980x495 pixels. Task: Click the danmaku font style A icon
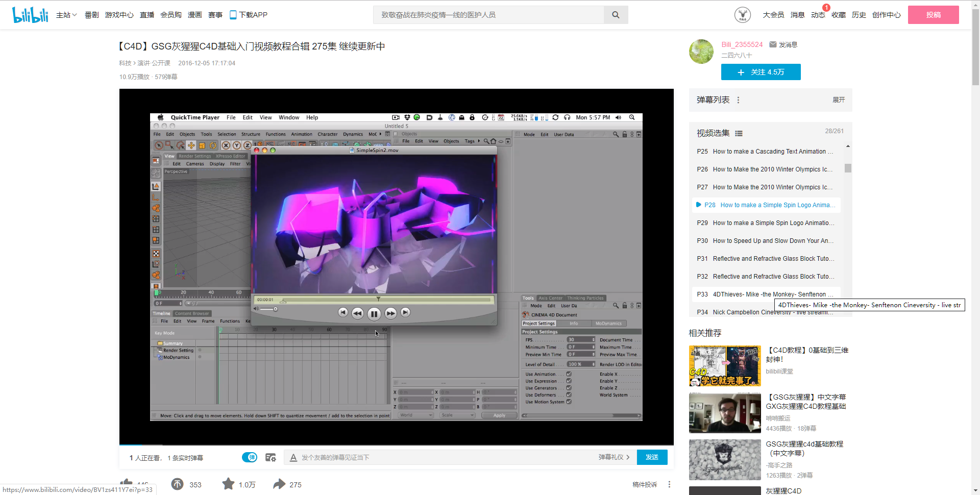(293, 457)
